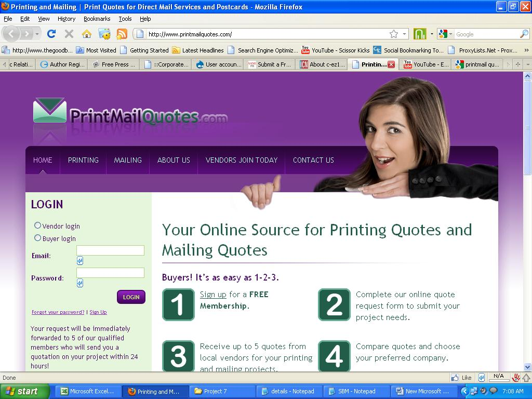532x399 pixels.
Task: Open the Bookmarks menu
Action: pos(97,19)
